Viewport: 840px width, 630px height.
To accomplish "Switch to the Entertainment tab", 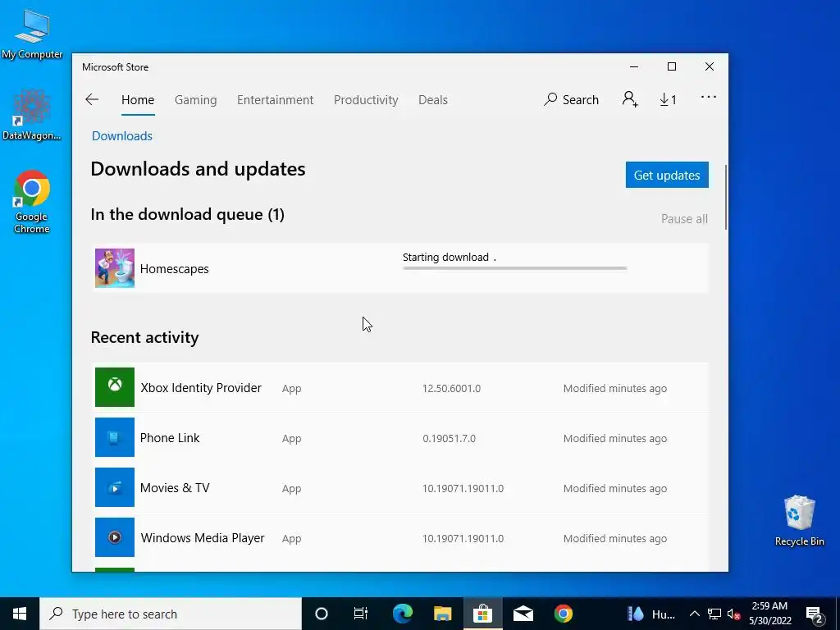I will pyautogui.click(x=276, y=99).
